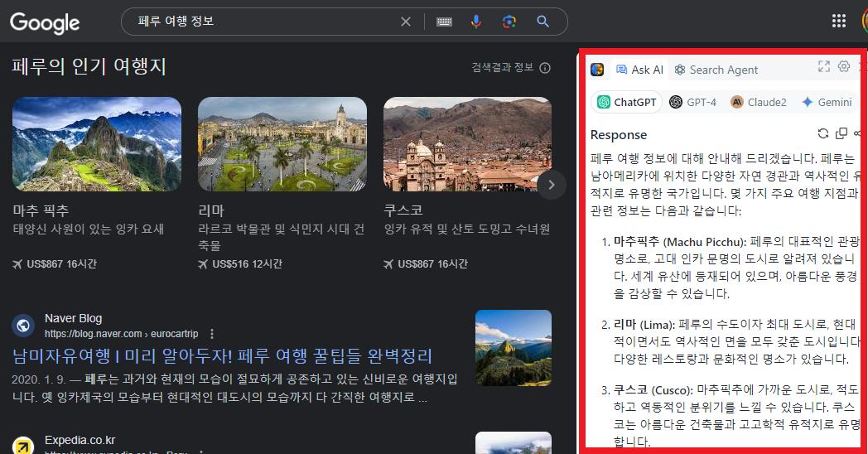The image size is (868, 454).
Task: Click the Expedia.co.kr favicon
Action: 23,446
